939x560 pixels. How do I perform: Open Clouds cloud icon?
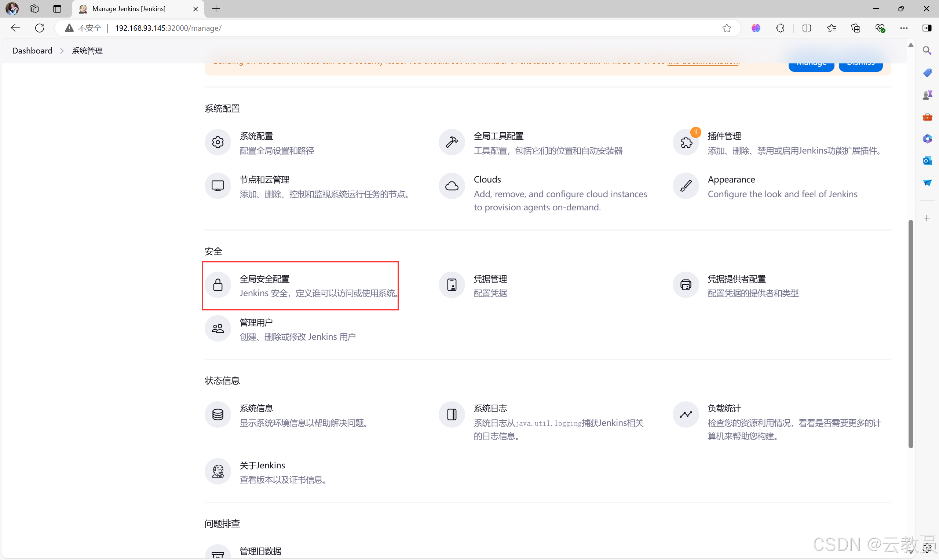452,186
